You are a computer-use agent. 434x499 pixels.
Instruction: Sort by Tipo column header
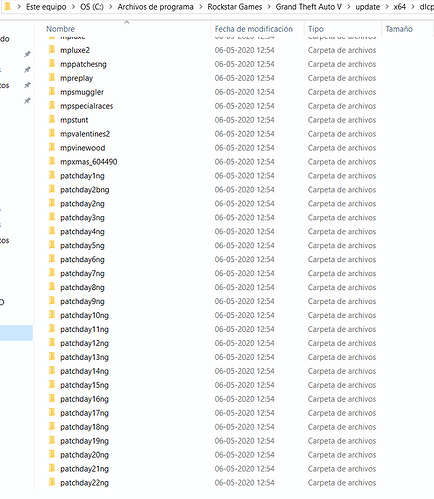point(316,29)
